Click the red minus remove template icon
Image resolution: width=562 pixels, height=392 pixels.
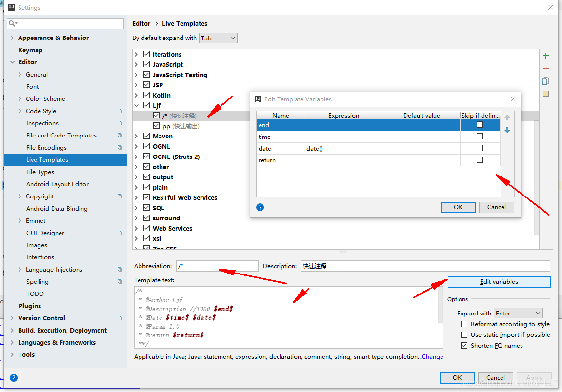point(545,68)
